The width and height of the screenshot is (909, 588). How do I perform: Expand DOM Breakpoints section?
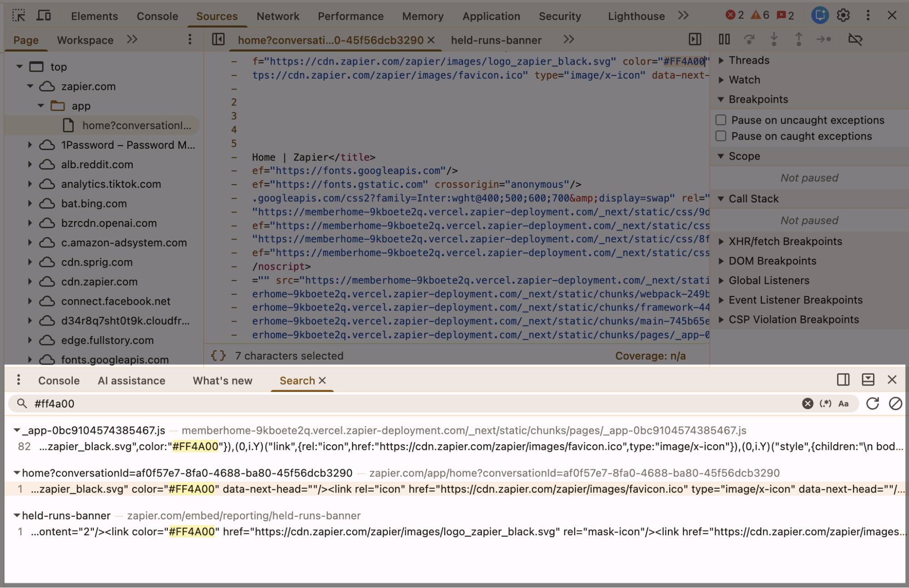tap(721, 261)
